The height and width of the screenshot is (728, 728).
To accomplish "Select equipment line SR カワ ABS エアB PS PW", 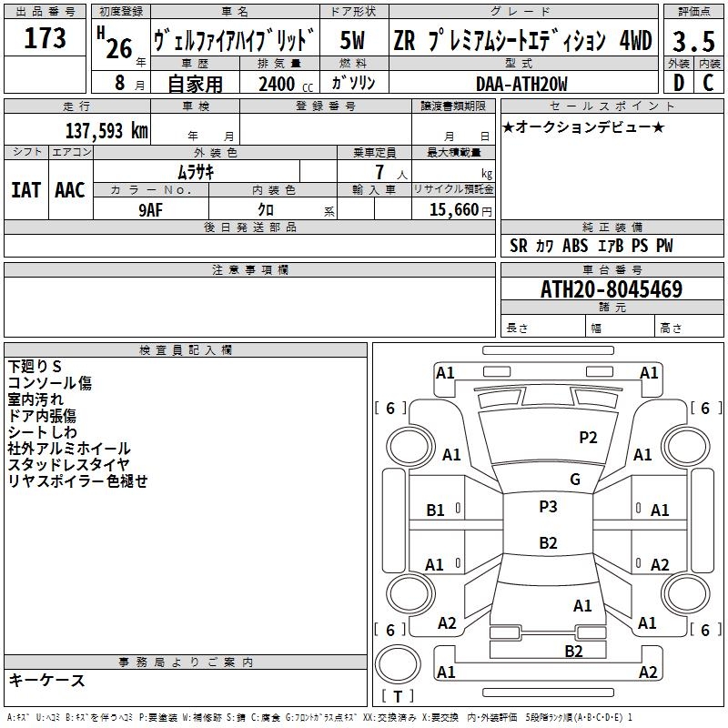I will click(x=591, y=246).
